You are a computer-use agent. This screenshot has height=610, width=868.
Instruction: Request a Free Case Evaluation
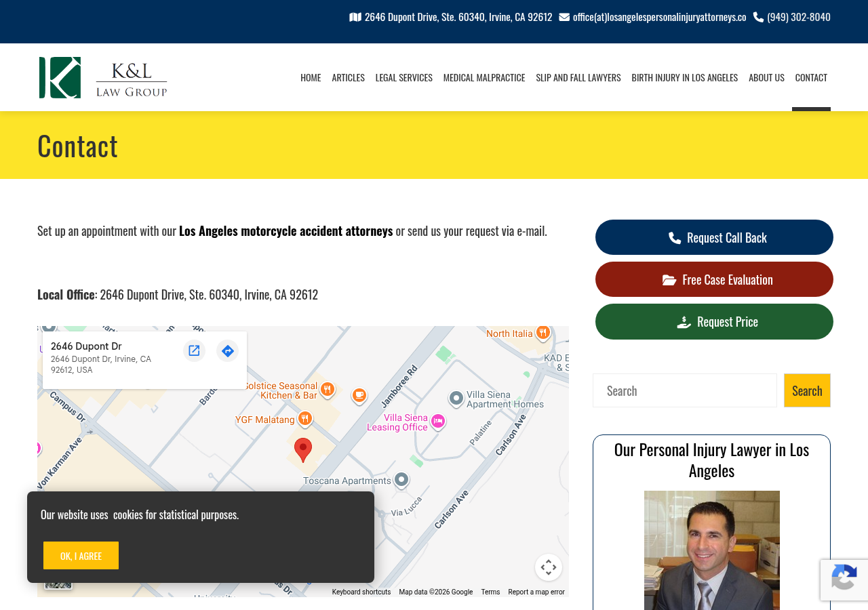pos(714,279)
